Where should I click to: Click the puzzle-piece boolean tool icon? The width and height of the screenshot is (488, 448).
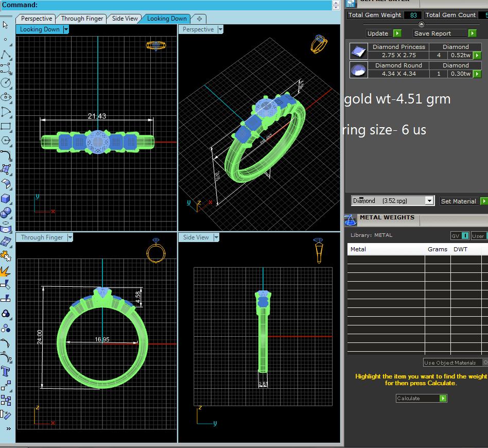coord(6,255)
